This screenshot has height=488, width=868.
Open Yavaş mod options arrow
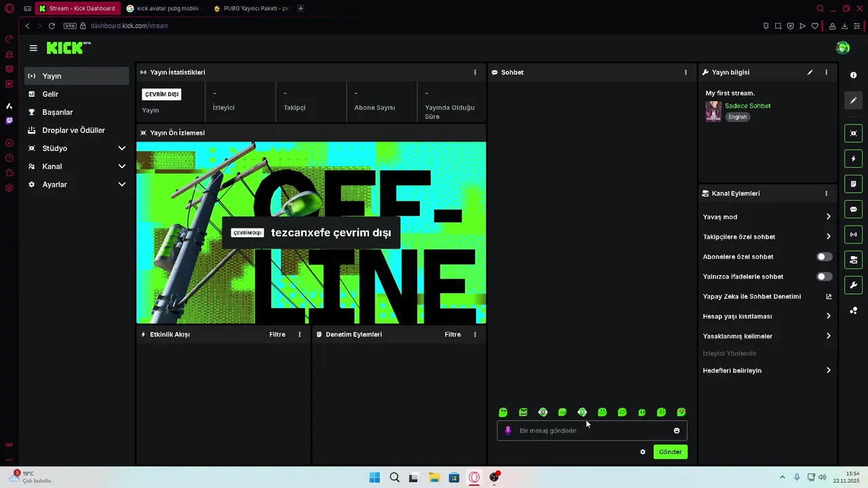click(828, 217)
